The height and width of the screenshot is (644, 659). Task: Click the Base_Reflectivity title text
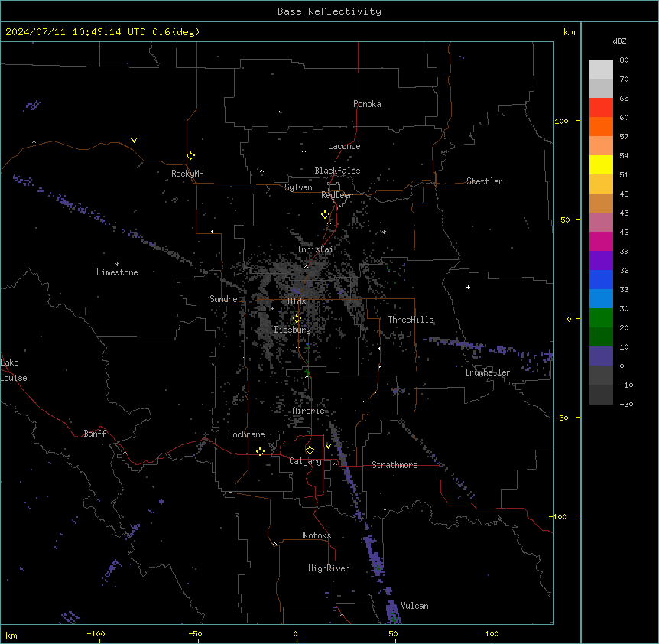[329, 11]
